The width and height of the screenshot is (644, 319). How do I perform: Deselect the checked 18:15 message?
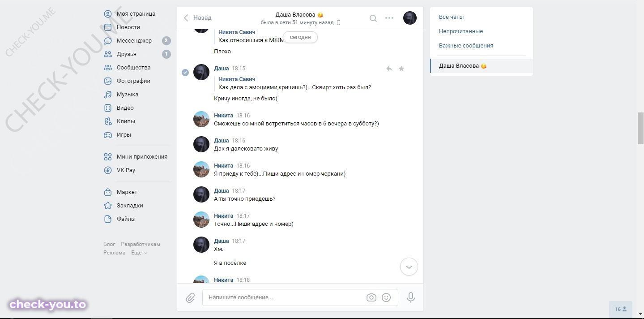coord(185,73)
